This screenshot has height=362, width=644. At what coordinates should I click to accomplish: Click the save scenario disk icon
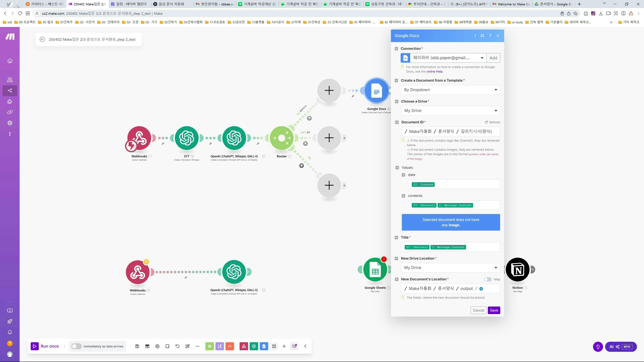pos(137,346)
